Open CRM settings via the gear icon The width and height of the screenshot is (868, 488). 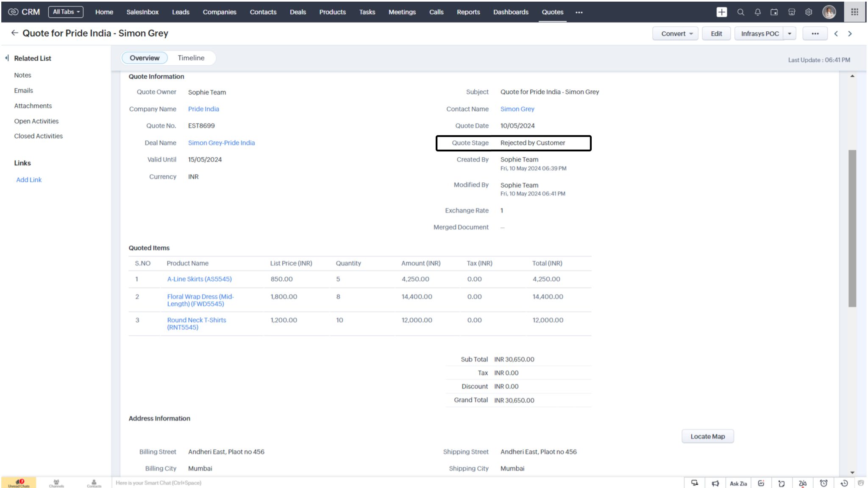click(809, 12)
